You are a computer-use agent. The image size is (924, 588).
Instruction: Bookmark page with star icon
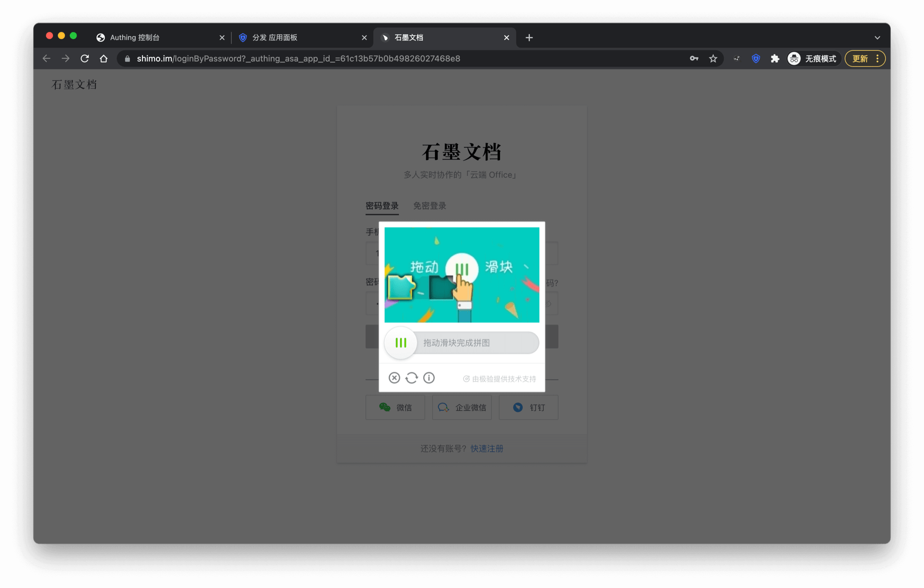[713, 59]
